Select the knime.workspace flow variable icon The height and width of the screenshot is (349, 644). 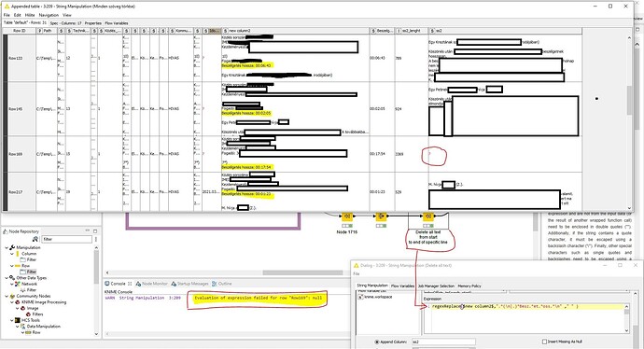(360, 297)
